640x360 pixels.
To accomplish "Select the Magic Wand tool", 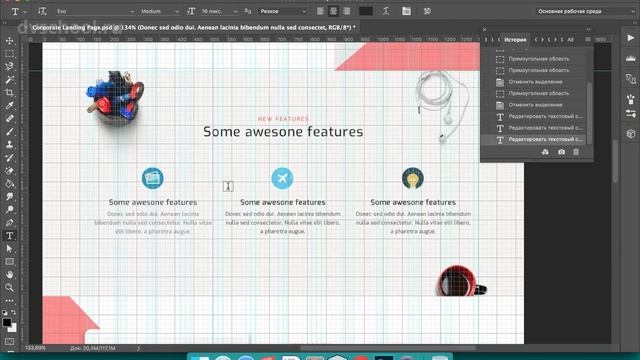I will (9, 80).
